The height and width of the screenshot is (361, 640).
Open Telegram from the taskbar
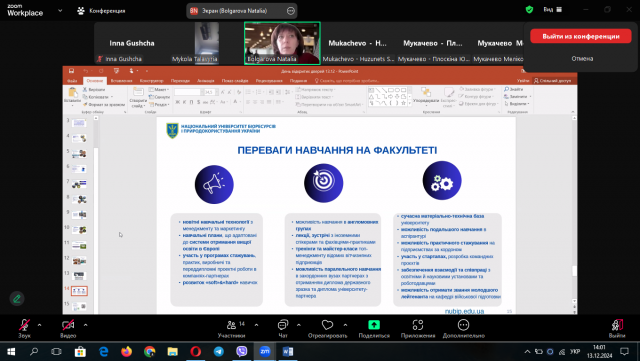[x=219, y=352]
